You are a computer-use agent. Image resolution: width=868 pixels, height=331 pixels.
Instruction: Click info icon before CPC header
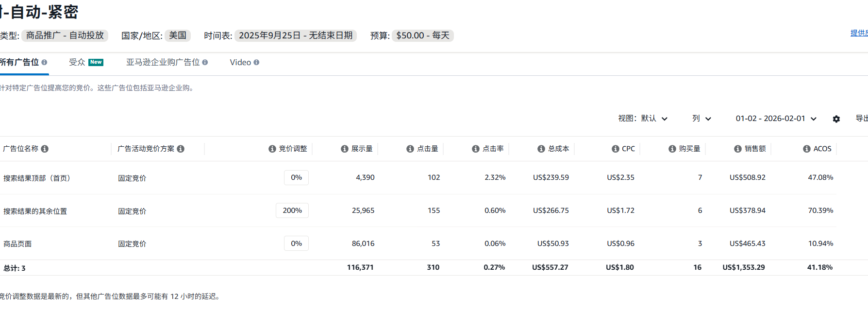(616, 149)
